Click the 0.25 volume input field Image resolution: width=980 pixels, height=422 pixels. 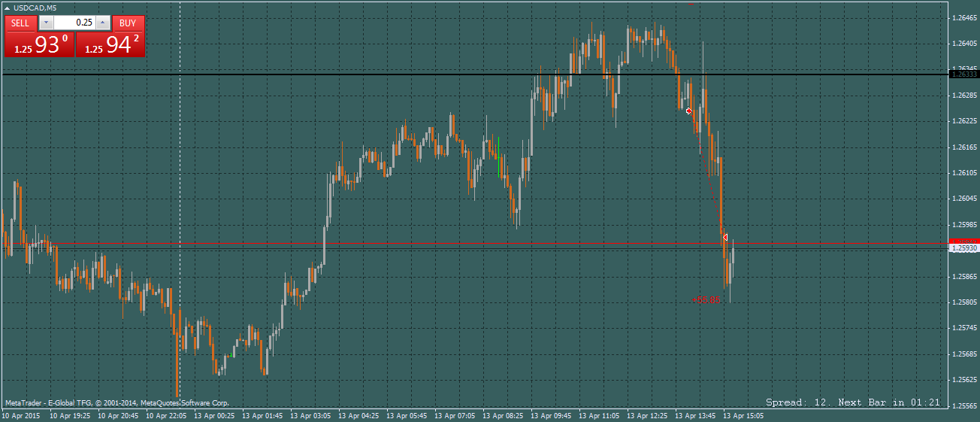click(x=74, y=23)
